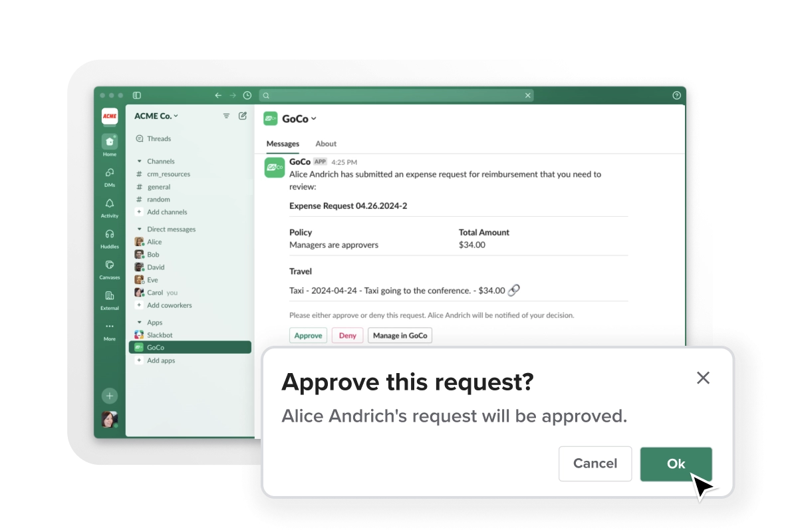The height and width of the screenshot is (532, 798).
Task: Open the GoCo header dropdown chevron
Action: click(314, 119)
